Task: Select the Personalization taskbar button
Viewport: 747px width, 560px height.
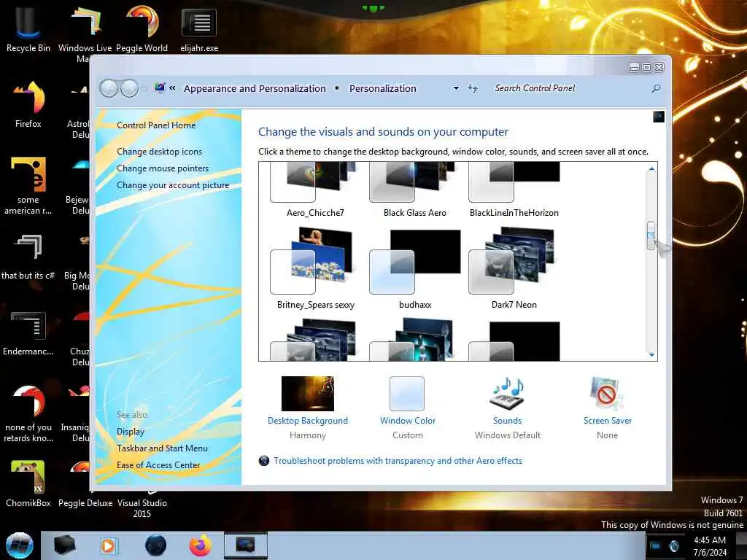Action: tap(246, 545)
